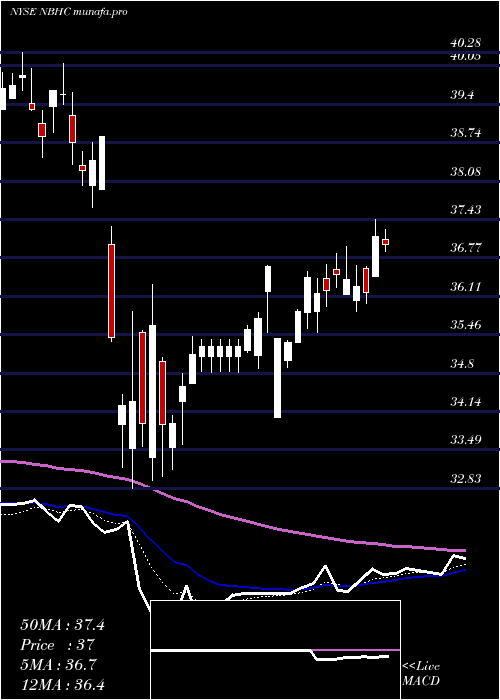Viewport: 500px width, 700px height.
Task: Click the 32.83 price axis label
Action: (466, 479)
